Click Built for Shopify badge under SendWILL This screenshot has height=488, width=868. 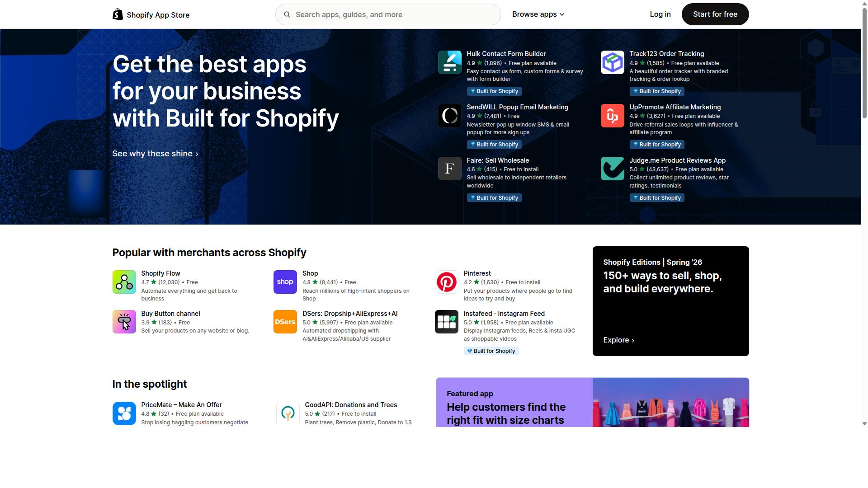click(494, 145)
